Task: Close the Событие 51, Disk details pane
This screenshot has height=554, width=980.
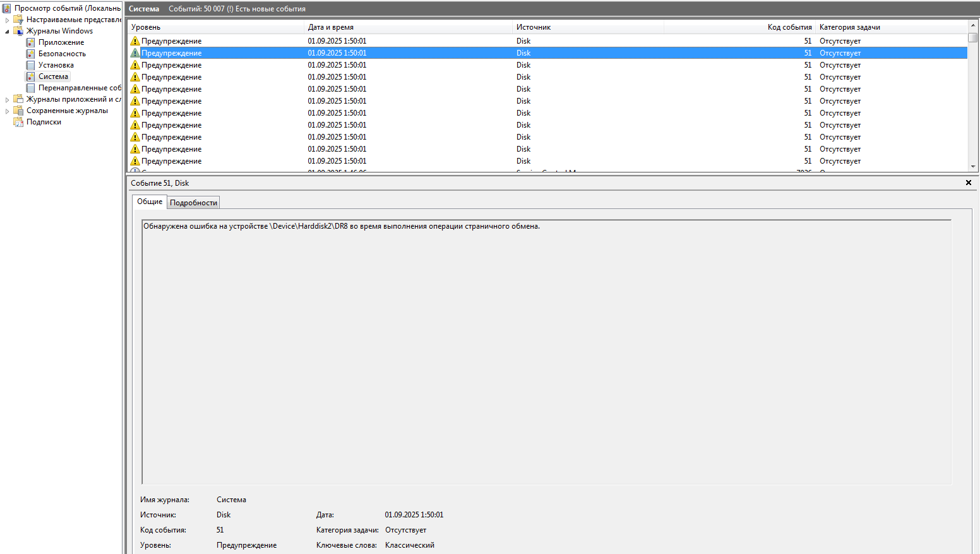Action: coord(969,183)
